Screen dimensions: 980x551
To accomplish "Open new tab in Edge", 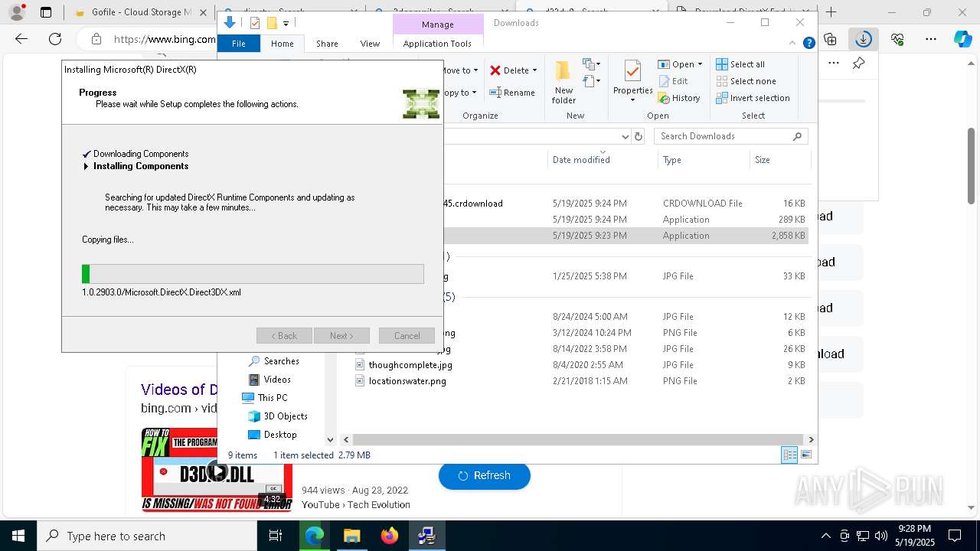I will [x=831, y=12].
